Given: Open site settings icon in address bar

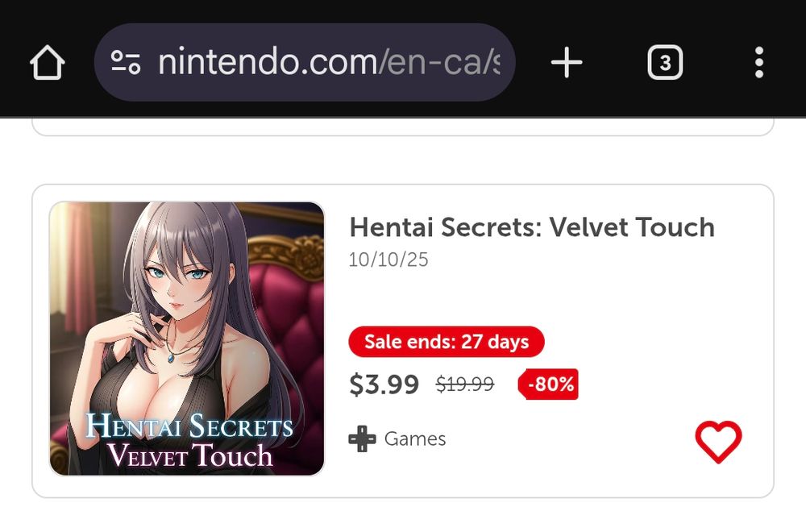Looking at the screenshot, I should point(126,62).
